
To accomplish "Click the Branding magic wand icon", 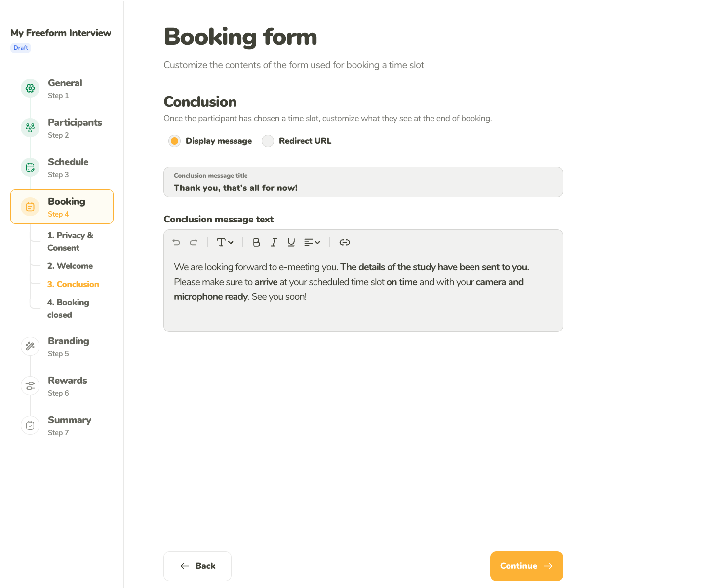I will tap(30, 346).
